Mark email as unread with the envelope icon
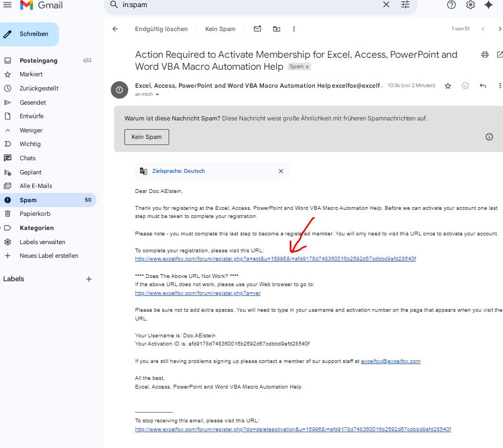 pos(258,29)
